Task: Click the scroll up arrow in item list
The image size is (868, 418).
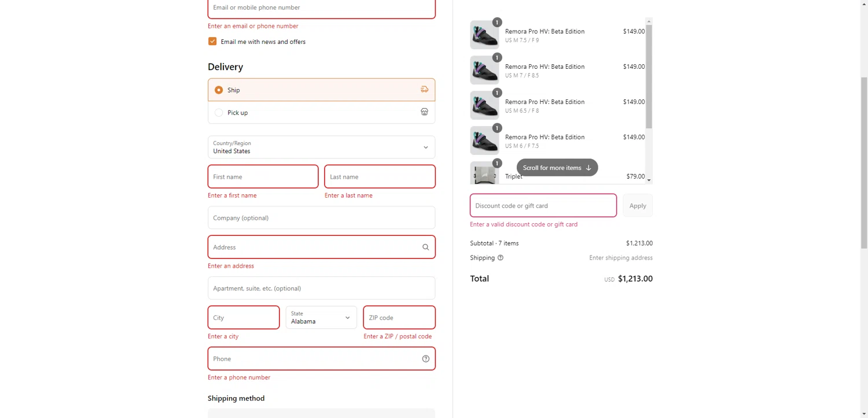Action: [x=649, y=21]
